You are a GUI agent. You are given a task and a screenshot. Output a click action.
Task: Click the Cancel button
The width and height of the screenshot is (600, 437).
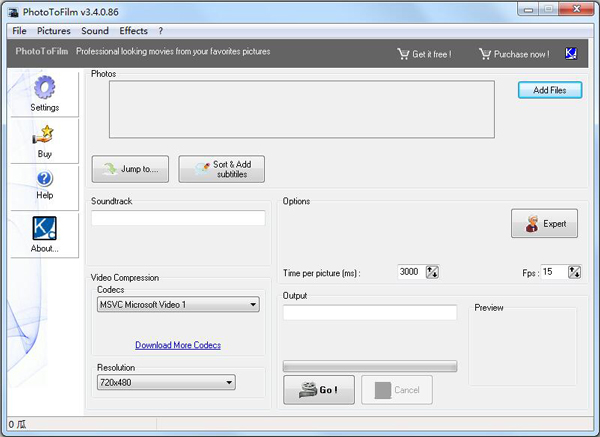(397, 390)
